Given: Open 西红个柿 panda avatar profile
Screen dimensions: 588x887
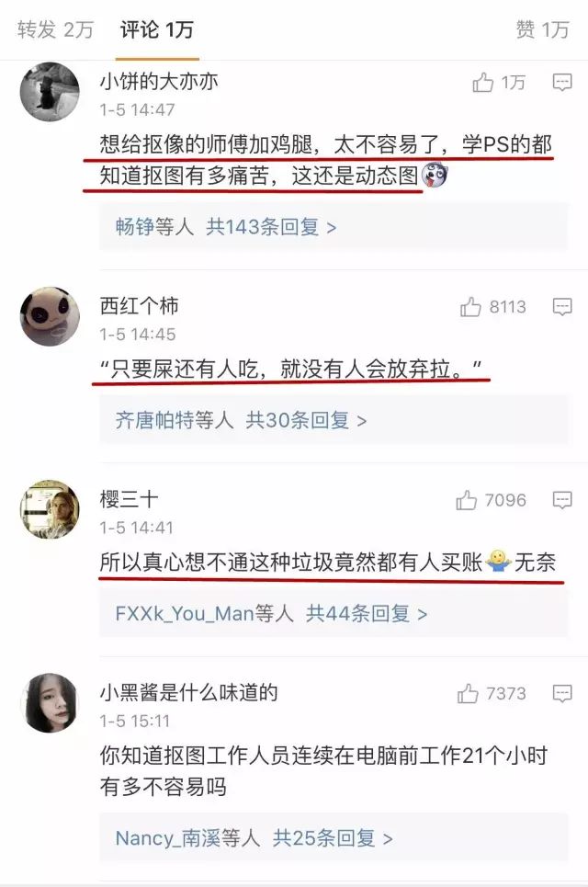Looking at the screenshot, I should (50, 317).
